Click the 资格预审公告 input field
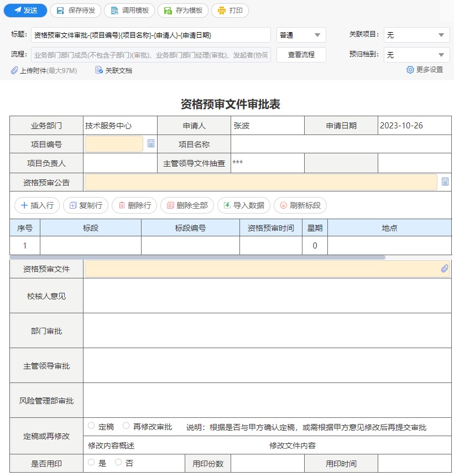This screenshot has width=454, height=476. [261, 182]
